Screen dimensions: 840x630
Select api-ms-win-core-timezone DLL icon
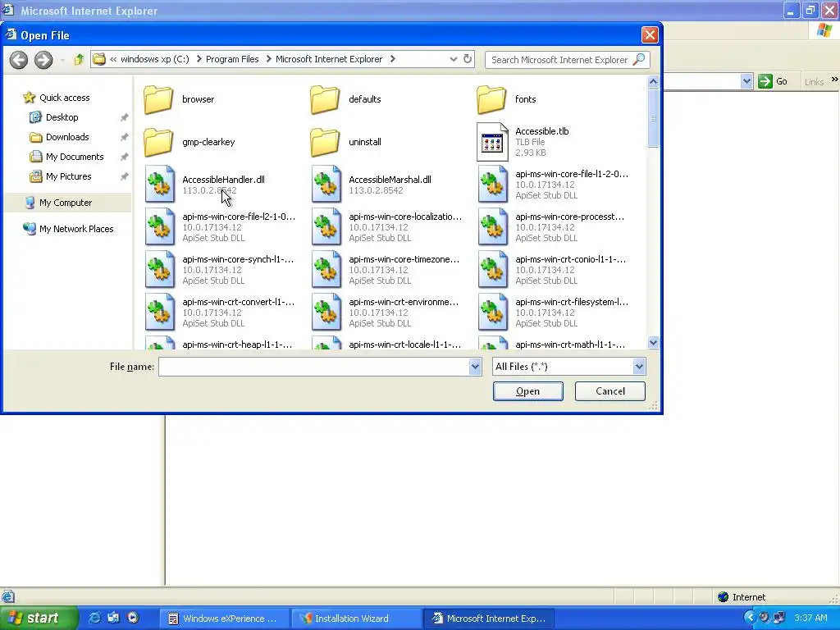tap(326, 269)
